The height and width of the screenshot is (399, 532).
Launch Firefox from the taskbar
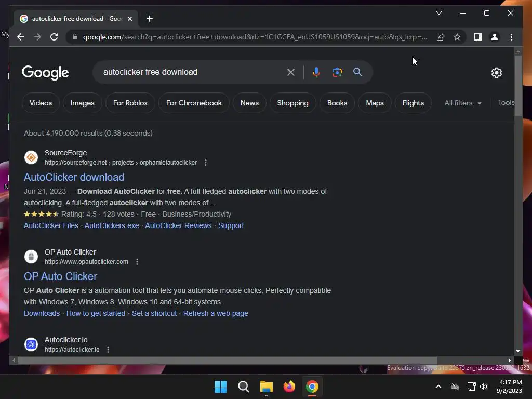tap(289, 387)
